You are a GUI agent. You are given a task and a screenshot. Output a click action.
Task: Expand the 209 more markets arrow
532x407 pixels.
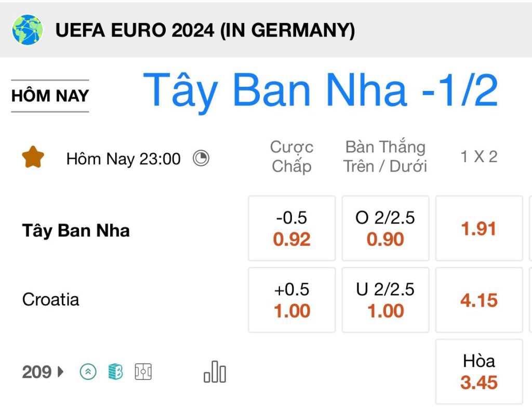[x=61, y=372]
